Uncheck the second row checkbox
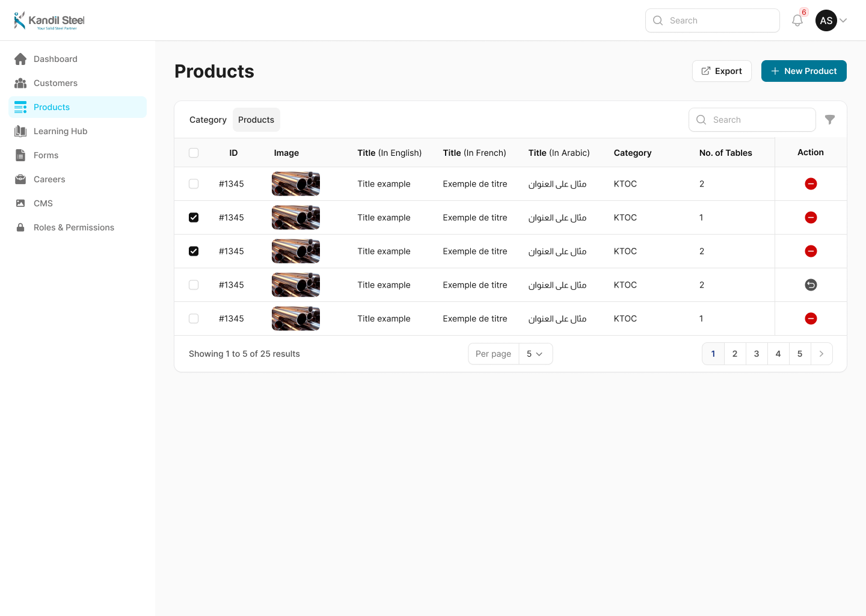 (194, 218)
